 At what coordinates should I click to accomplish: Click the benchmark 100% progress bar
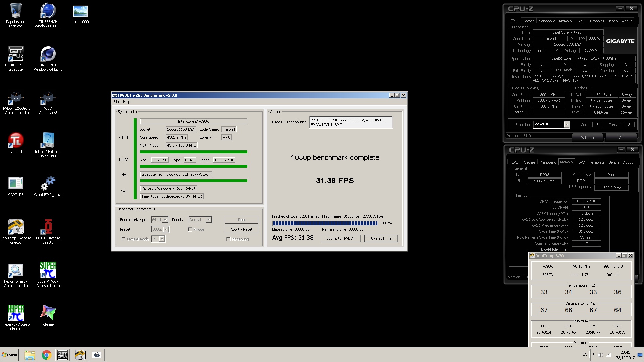tap(325, 223)
